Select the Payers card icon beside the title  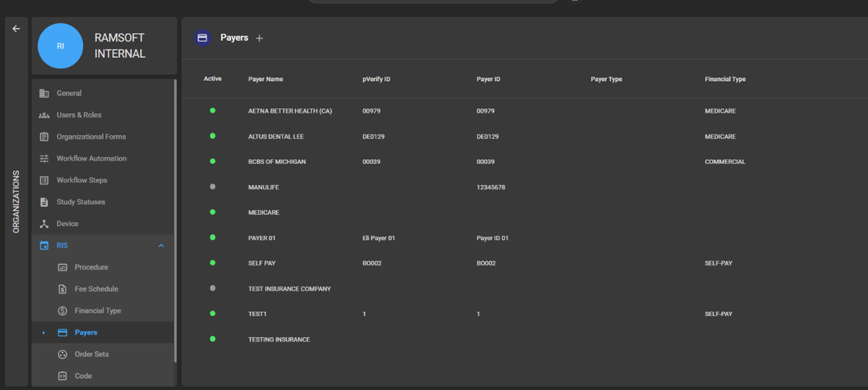(x=202, y=38)
